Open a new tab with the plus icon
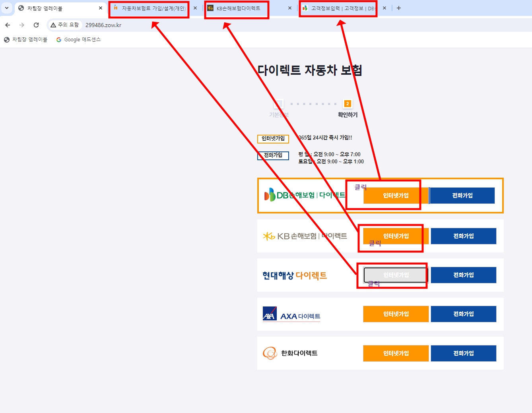 [x=399, y=8]
